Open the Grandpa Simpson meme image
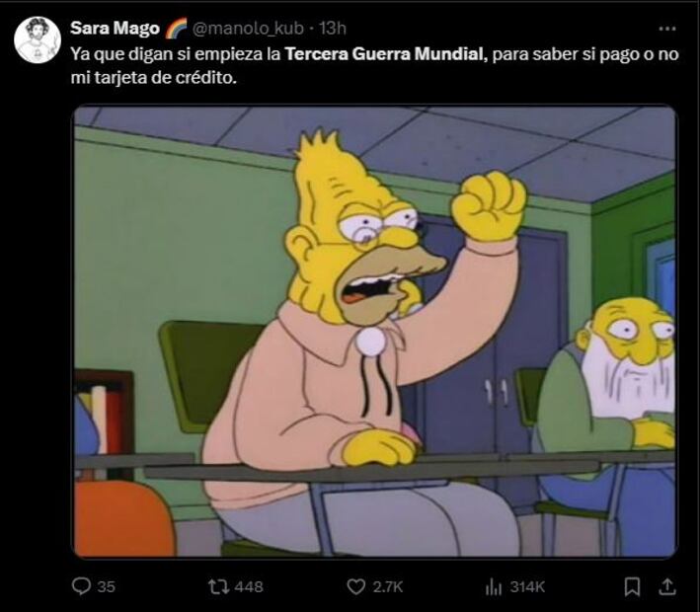Screen dimensions: 700x612 [375, 332]
